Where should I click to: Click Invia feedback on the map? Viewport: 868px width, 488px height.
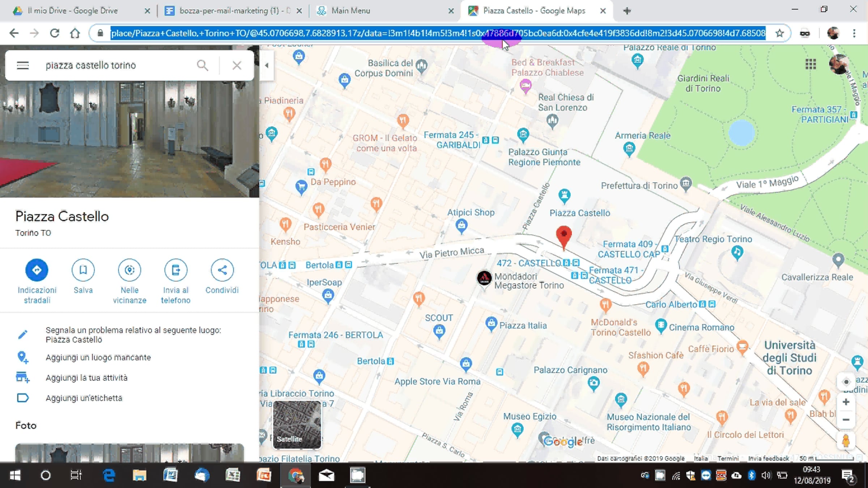[x=769, y=458]
